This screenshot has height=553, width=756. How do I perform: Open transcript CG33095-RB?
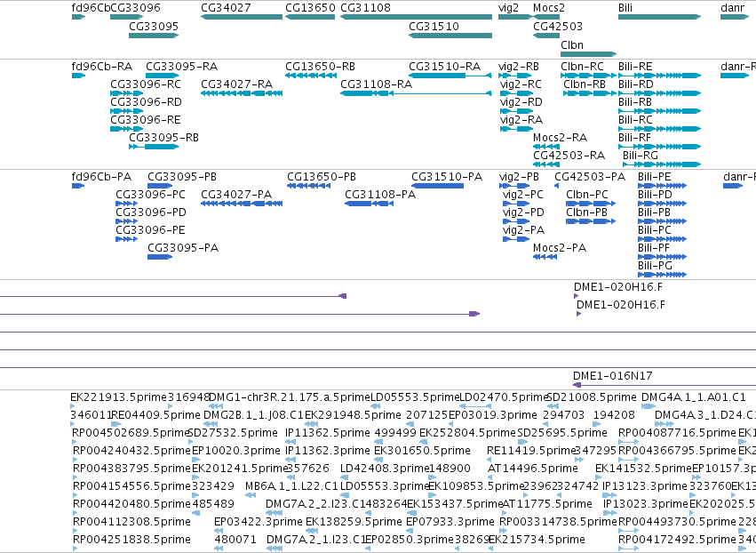[164, 138]
